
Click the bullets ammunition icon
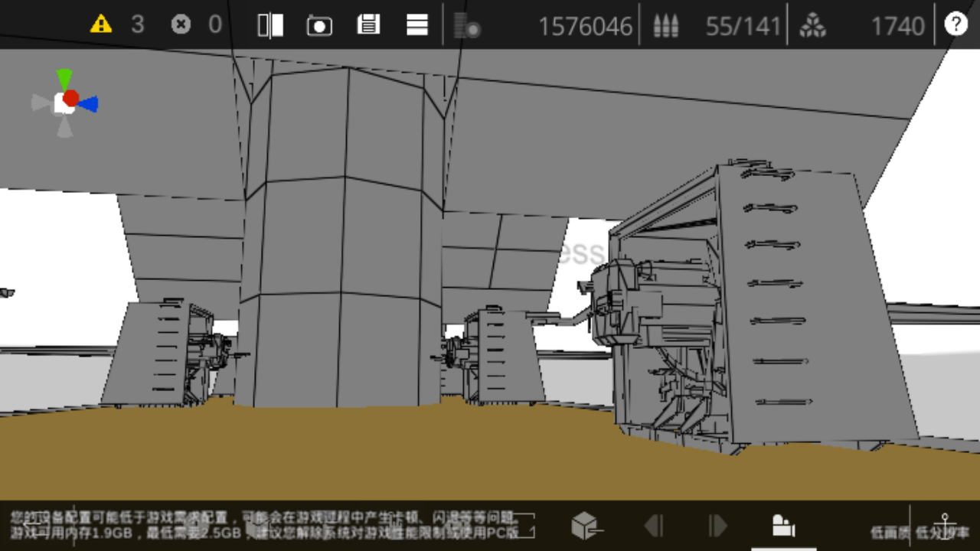pyautogui.click(x=665, y=27)
